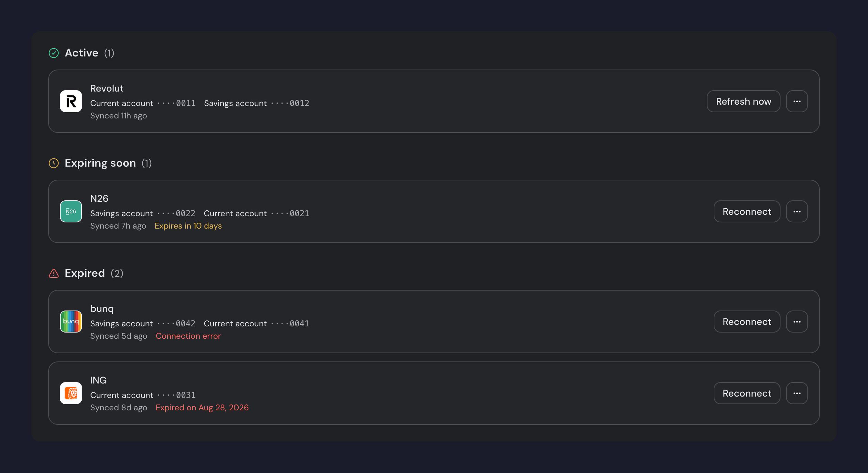This screenshot has height=473, width=868.
Task: Click the bunq bank name
Action: pyautogui.click(x=102, y=309)
